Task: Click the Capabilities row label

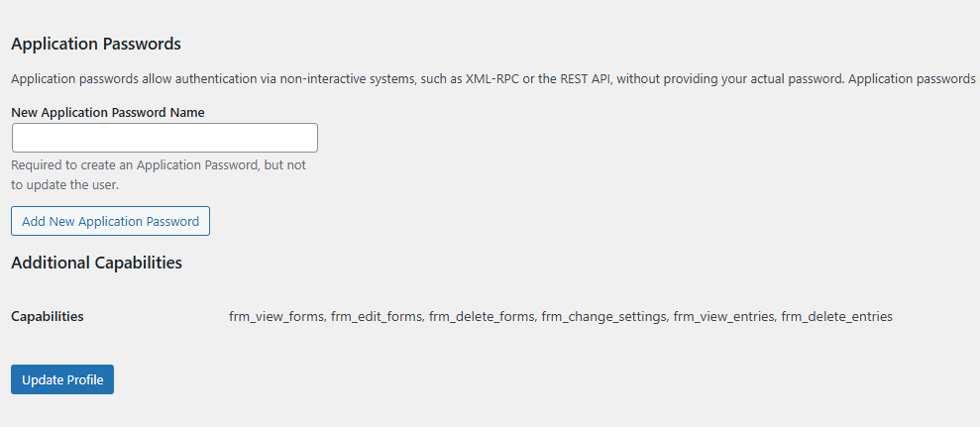Action: [x=48, y=317]
